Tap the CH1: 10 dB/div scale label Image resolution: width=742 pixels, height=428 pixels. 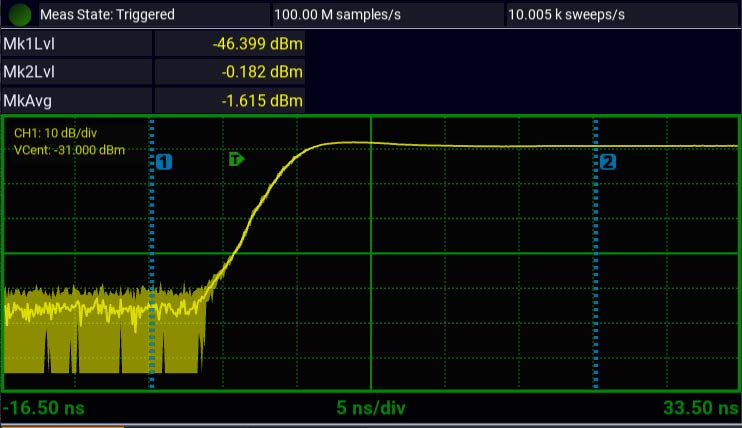tap(55, 133)
